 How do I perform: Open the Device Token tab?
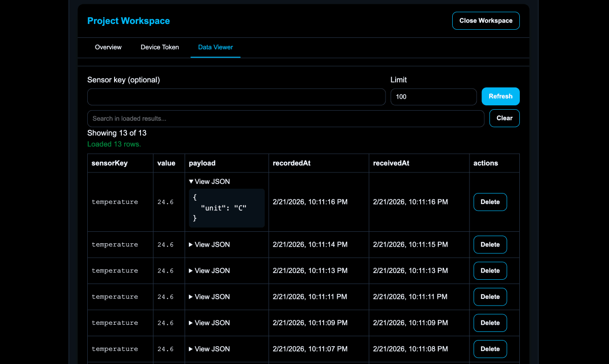click(160, 47)
